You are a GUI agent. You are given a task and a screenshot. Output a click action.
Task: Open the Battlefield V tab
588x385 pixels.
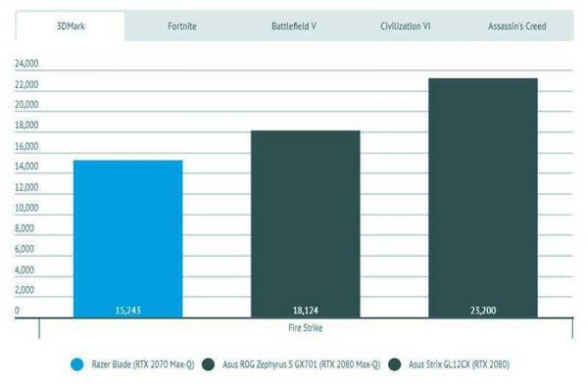coord(294,26)
